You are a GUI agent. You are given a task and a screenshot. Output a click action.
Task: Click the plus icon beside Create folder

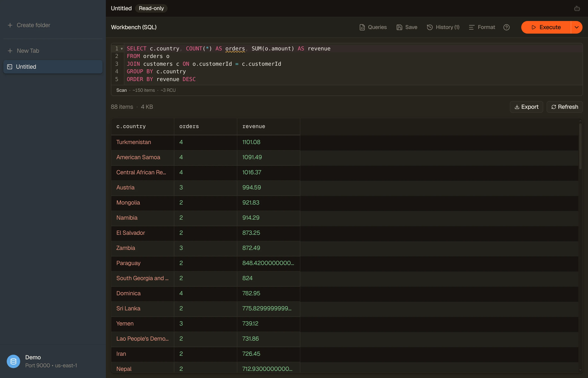pos(10,25)
